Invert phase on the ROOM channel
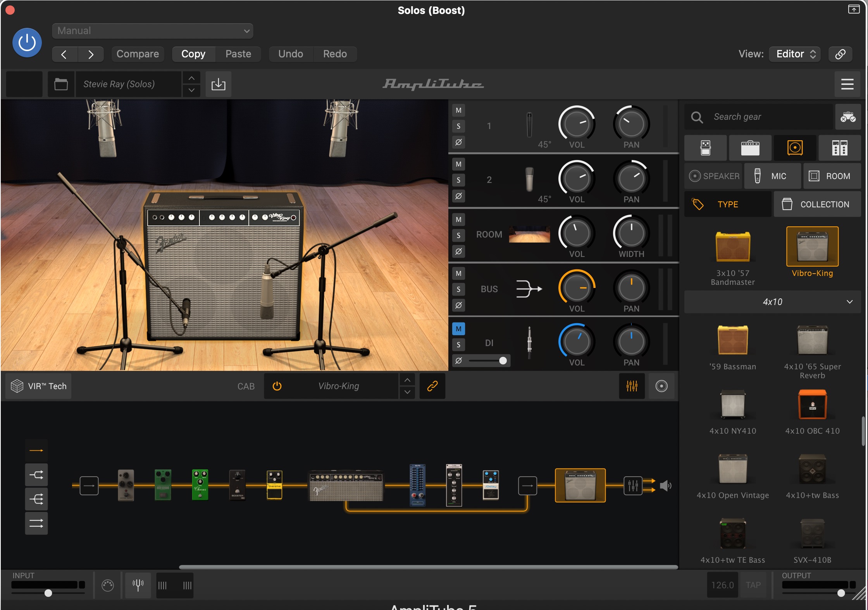This screenshot has height=610, width=868. (x=458, y=251)
